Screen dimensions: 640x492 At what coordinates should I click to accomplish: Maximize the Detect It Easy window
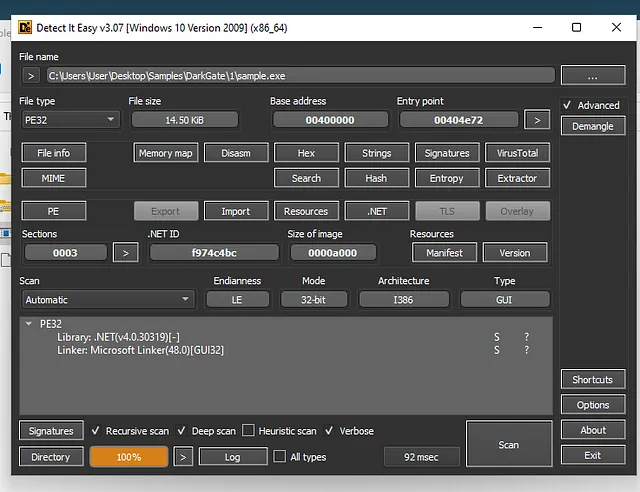coord(576,27)
